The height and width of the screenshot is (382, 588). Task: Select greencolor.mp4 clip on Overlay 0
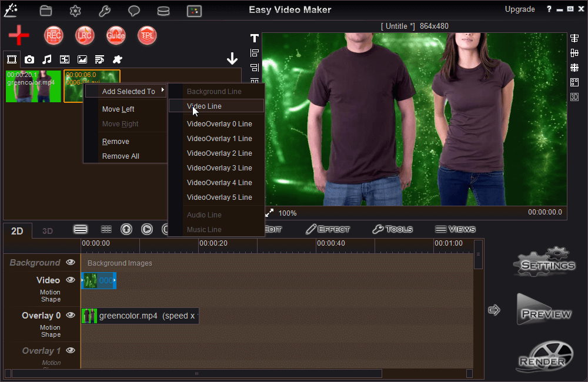[x=140, y=316]
